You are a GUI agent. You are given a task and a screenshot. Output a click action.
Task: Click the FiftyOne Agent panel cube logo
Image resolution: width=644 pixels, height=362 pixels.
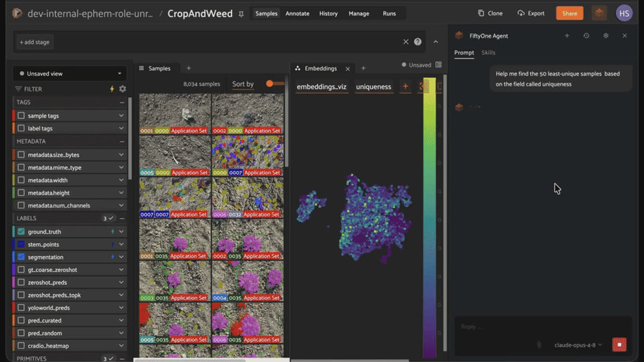coord(459,36)
